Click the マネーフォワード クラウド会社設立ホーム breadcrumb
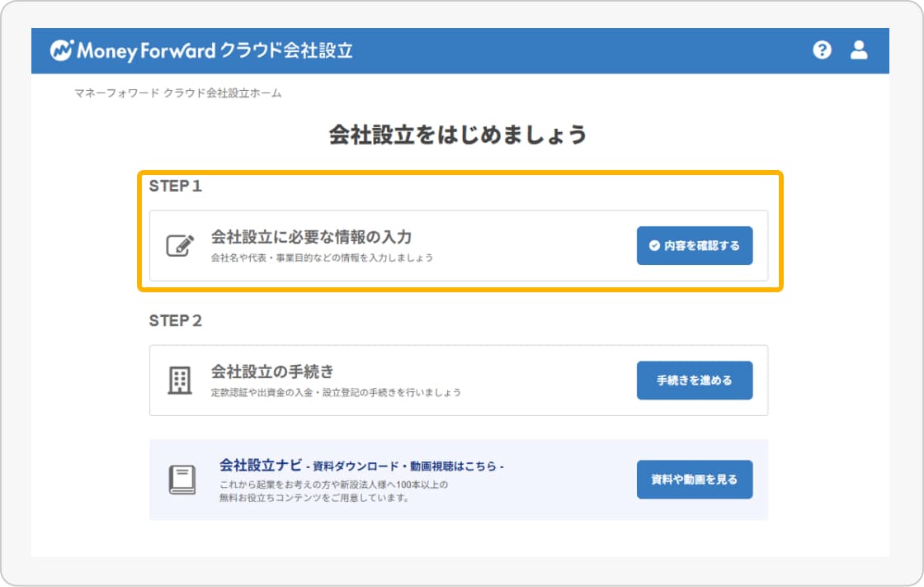Image resolution: width=924 pixels, height=587 pixels. 177,93
